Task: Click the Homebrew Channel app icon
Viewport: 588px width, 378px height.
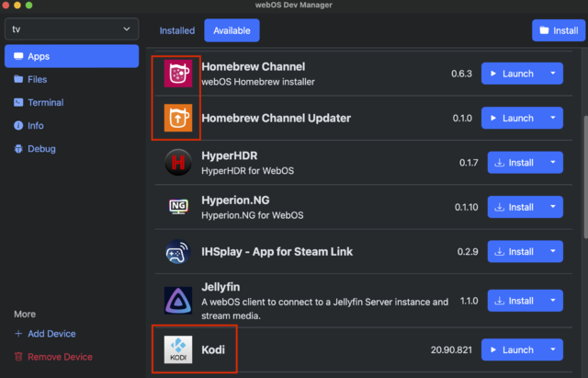Action: (x=178, y=74)
